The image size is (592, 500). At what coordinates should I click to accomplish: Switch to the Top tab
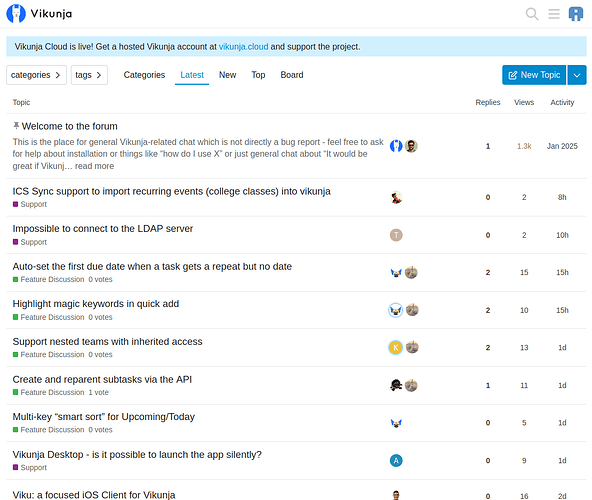point(258,75)
